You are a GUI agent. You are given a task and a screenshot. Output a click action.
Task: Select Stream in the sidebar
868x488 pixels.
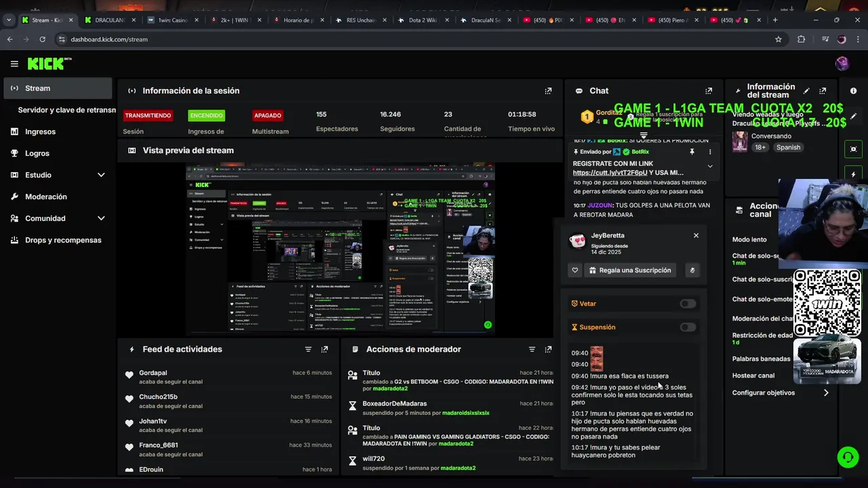tap(58, 88)
